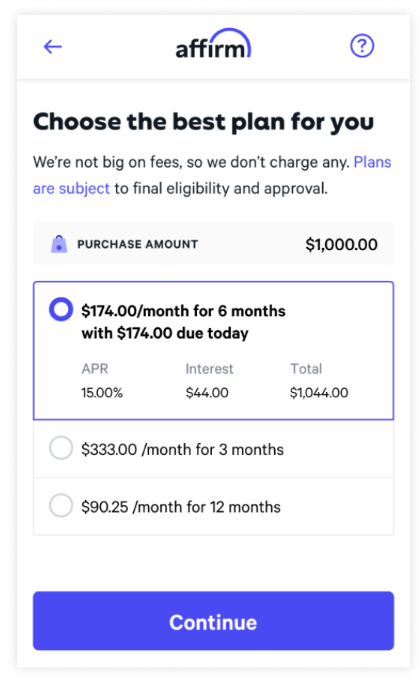420x681 pixels.
Task: Click the 15.00% APR value
Action: [x=102, y=393]
